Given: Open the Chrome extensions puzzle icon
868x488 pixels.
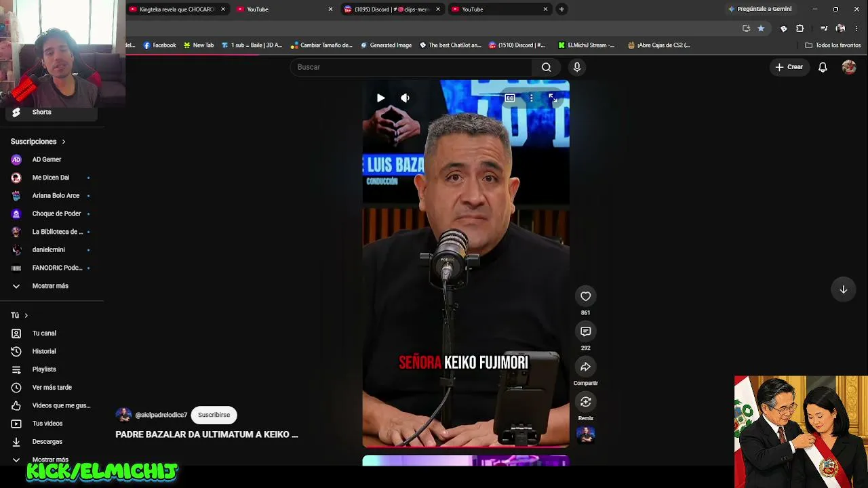Looking at the screenshot, I should [800, 28].
